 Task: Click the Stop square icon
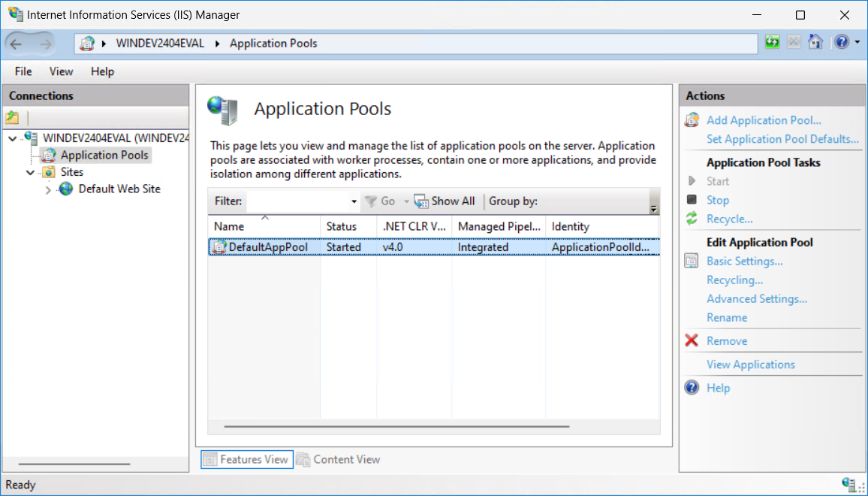click(x=692, y=199)
